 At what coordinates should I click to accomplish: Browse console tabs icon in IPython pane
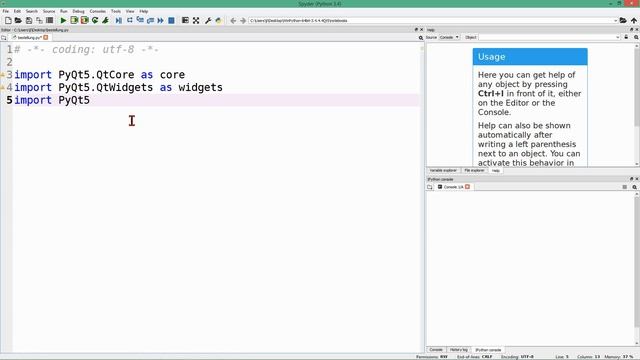[429, 187]
